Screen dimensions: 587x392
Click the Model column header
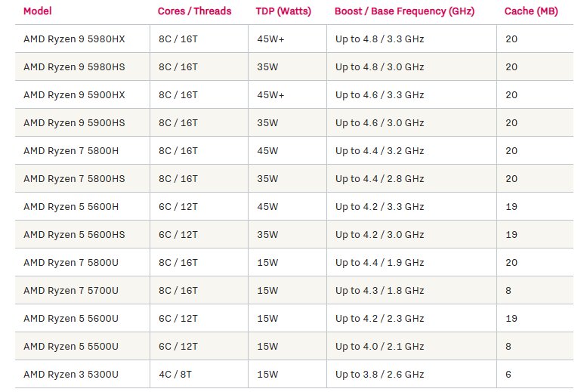[38, 11]
